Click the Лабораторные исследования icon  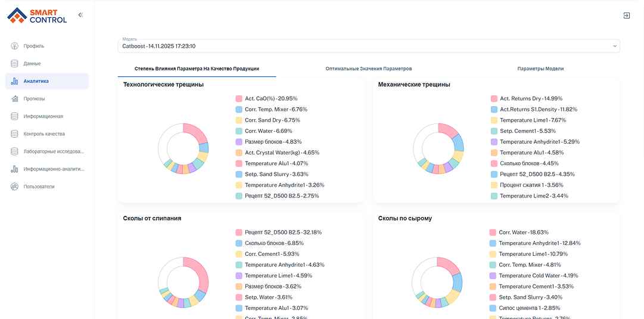(x=14, y=151)
